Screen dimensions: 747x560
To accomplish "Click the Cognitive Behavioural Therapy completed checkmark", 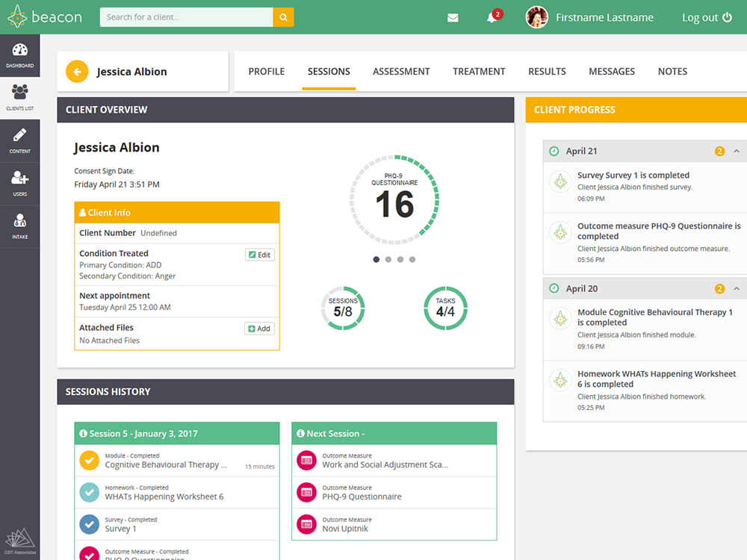I will coord(89,461).
